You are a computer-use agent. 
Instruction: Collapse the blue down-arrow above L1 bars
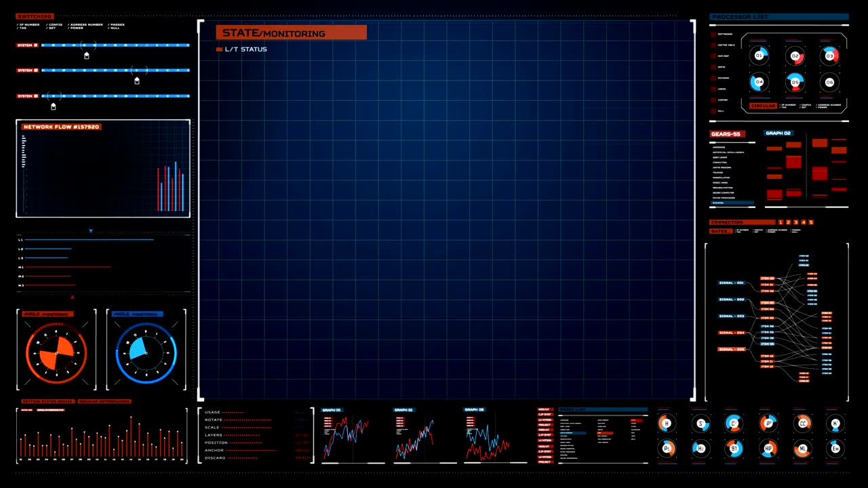click(x=91, y=231)
